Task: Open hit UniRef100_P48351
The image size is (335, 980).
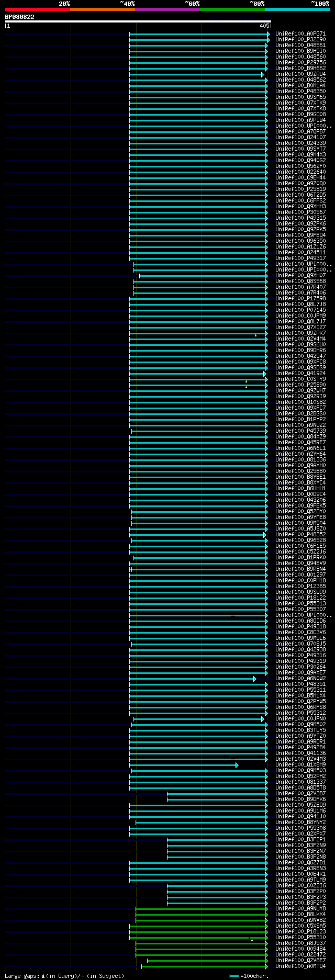Action: click(x=300, y=684)
